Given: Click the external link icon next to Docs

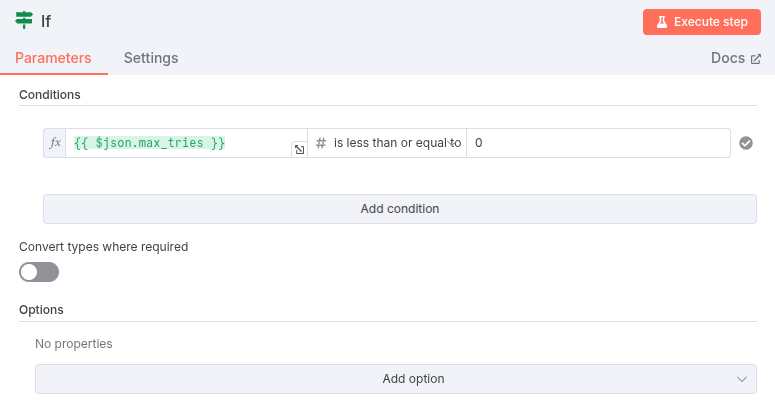Looking at the screenshot, I should 755,59.
